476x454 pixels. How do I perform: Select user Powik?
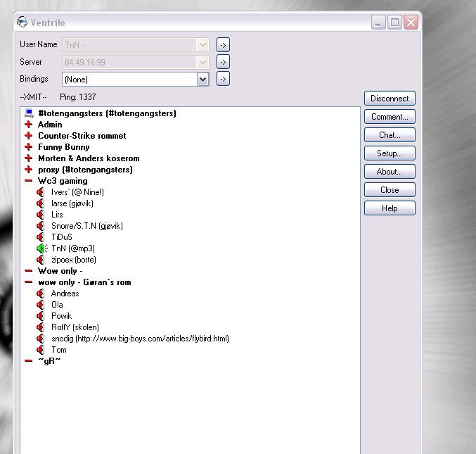click(62, 316)
